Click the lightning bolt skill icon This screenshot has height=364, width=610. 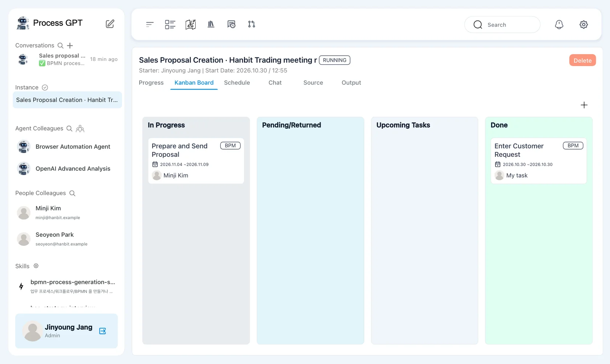(21, 286)
